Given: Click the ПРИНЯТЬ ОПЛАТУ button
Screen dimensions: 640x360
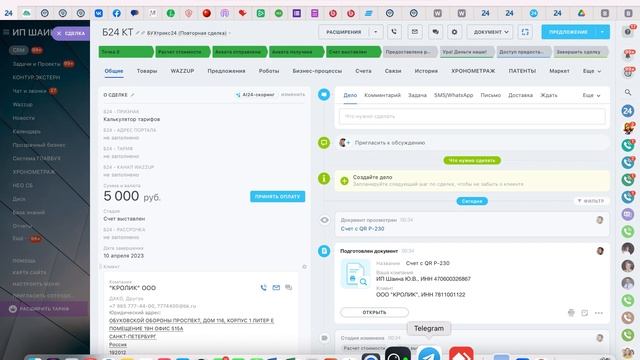Looking at the screenshot, I should click(x=278, y=196).
